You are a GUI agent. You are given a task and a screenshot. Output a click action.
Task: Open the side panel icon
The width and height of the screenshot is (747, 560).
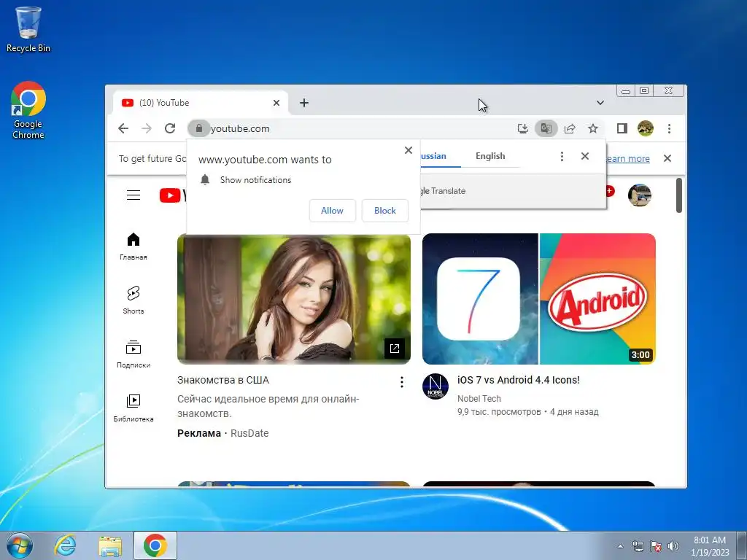tap(622, 128)
